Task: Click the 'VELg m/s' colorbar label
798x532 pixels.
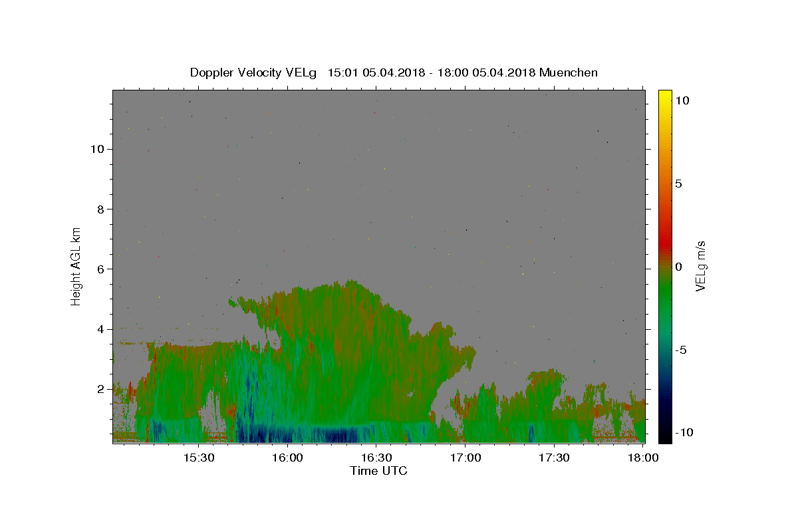Action: 700,265
